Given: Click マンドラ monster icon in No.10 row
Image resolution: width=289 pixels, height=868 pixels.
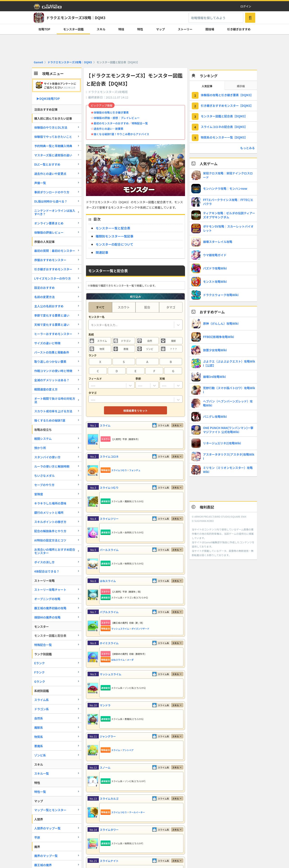Looking at the screenshot, I should click(x=93, y=719).
